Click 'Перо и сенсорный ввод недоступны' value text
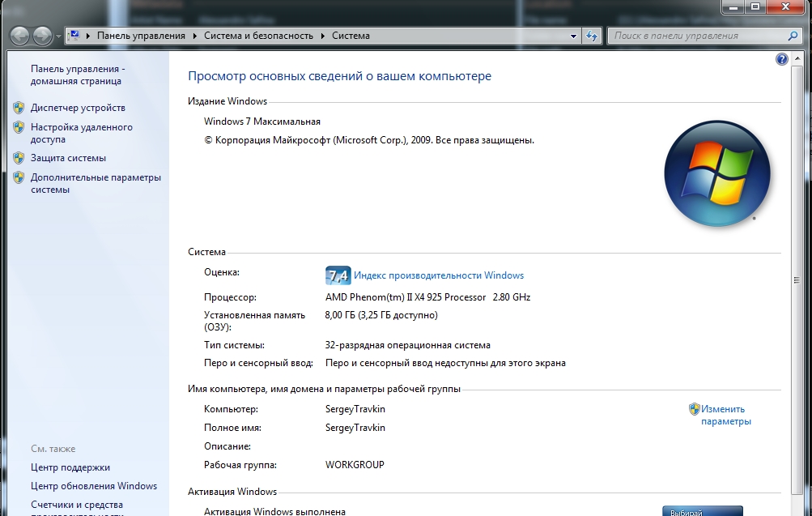Image resolution: width=812 pixels, height=516 pixels. pyautogui.click(x=445, y=363)
